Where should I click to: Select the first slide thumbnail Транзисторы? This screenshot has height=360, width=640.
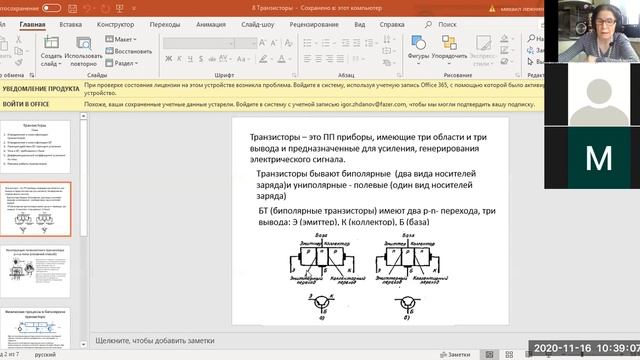pyautogui.click(x=35, y=147)
